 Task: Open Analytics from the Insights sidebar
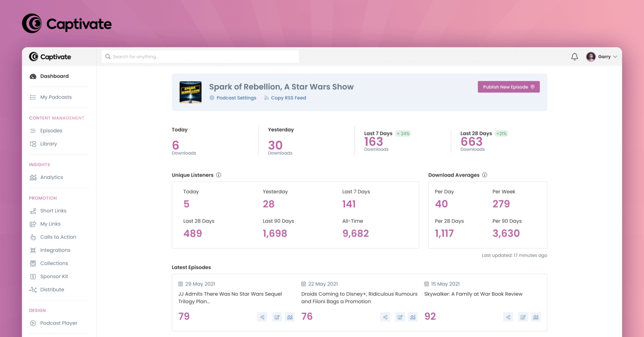[52, 177]
